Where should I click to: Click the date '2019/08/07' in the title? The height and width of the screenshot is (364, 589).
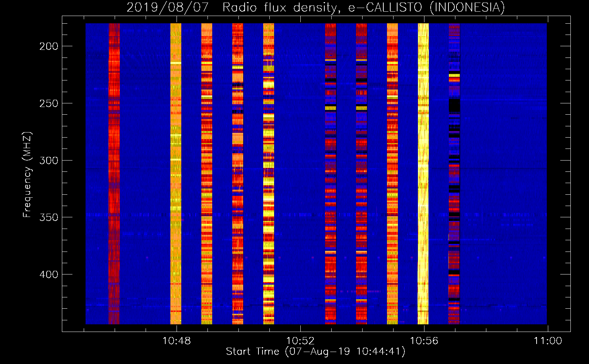coord(167,7)
